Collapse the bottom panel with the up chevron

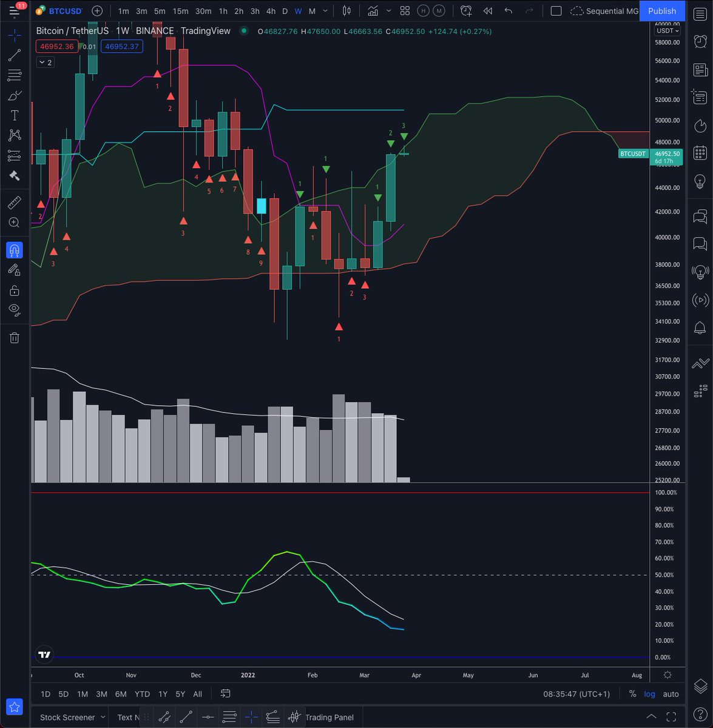[650, 717]
